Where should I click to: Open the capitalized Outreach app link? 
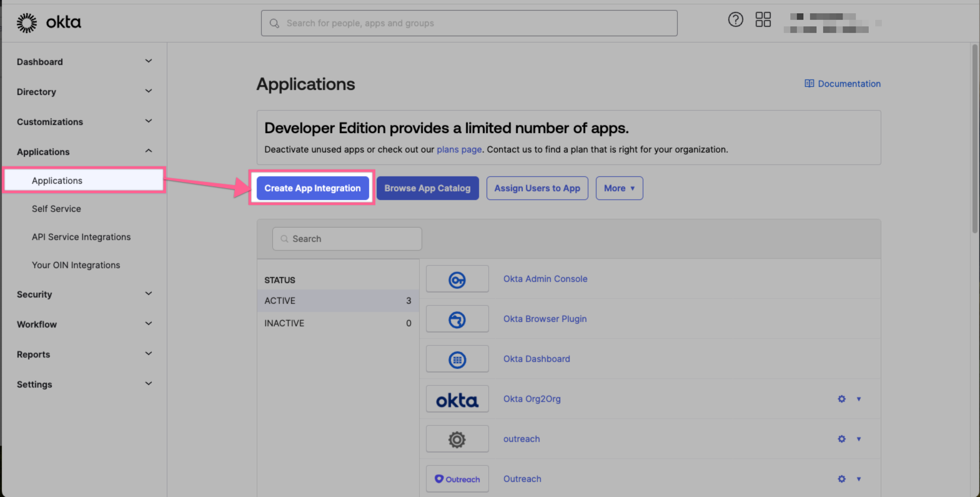pos(522,479)
